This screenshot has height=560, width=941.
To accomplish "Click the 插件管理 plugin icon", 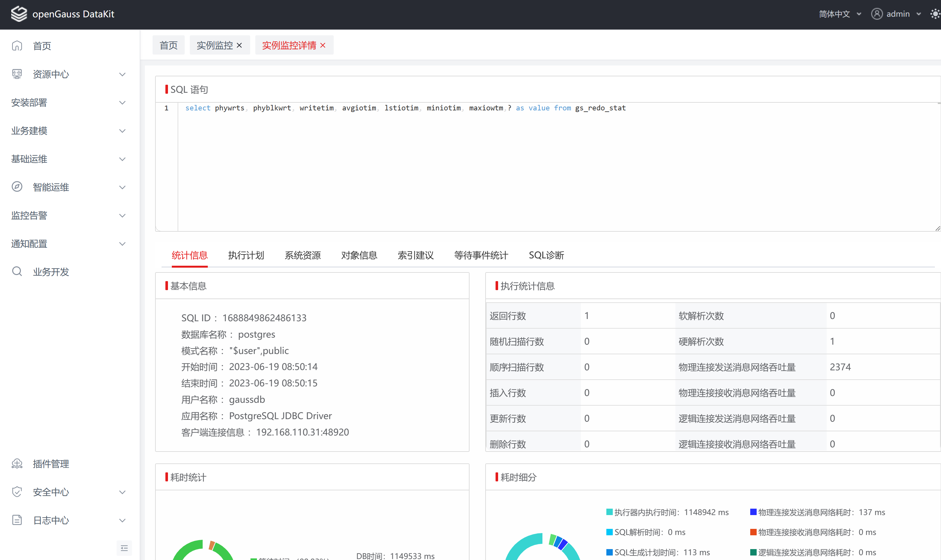I will [x=17, y=463].
